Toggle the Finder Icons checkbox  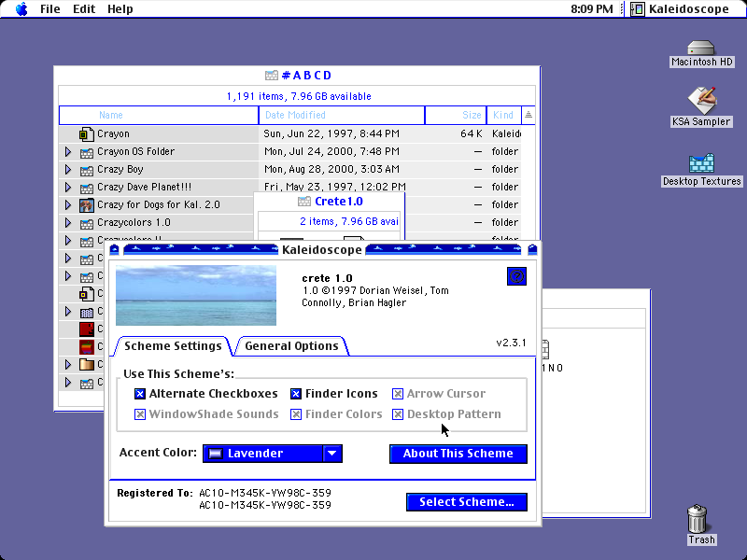[296, 394]
